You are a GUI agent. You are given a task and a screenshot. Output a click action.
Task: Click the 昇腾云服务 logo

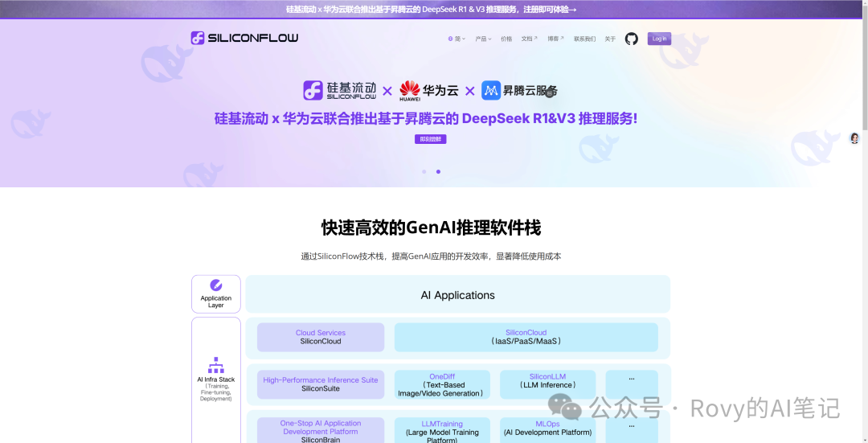[519, 90]
